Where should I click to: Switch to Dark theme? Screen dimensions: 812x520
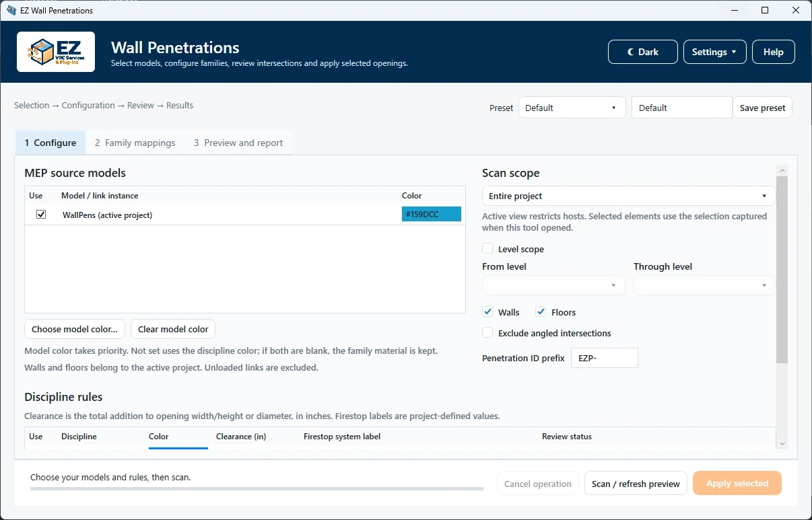[x=642, y=52]
